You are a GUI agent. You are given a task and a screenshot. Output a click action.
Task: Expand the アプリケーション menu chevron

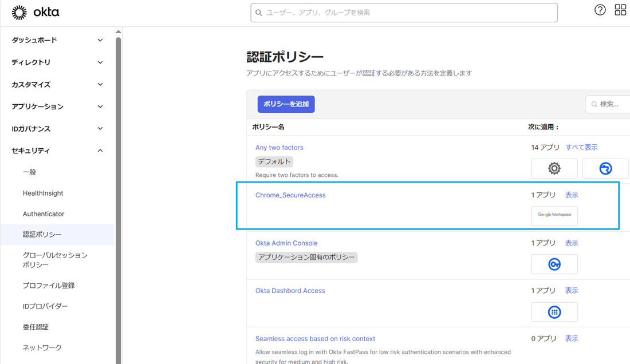[x=100, y=106]
